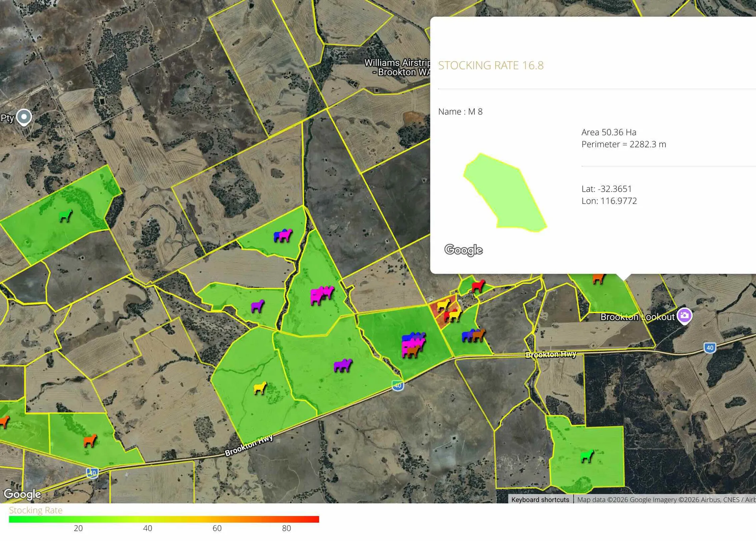Click the Google logo inside the info popup
756x541 pixels.
click(463, 250)
